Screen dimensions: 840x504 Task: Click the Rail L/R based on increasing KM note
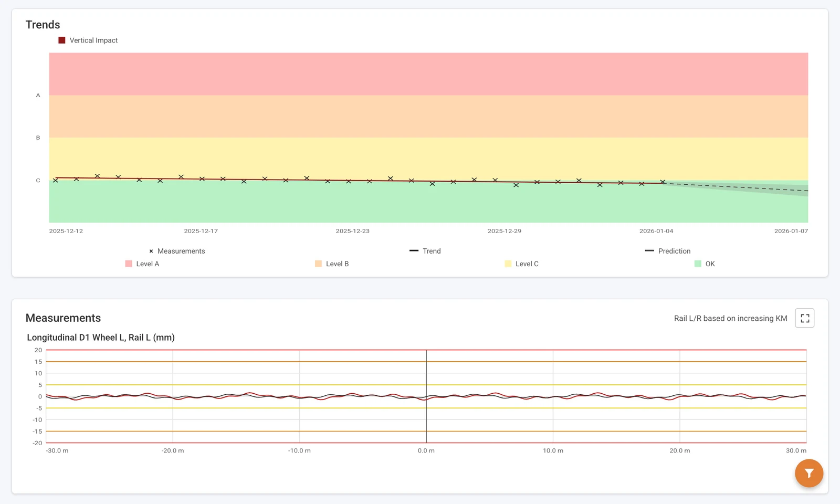731,318
